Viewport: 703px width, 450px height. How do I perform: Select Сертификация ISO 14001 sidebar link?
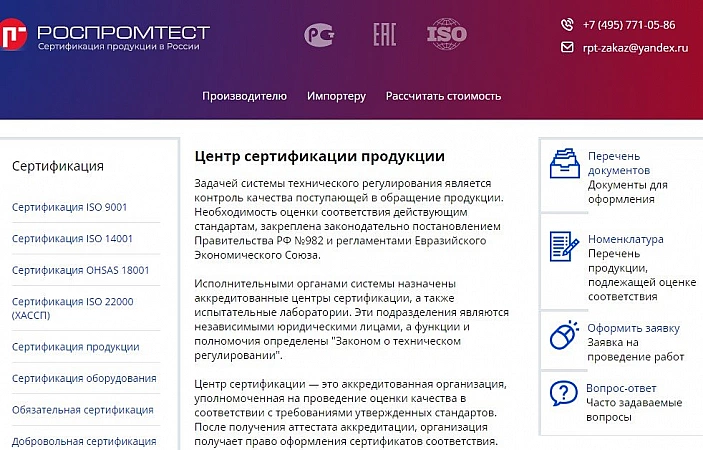pyautogui.click(x=72, y=239)
